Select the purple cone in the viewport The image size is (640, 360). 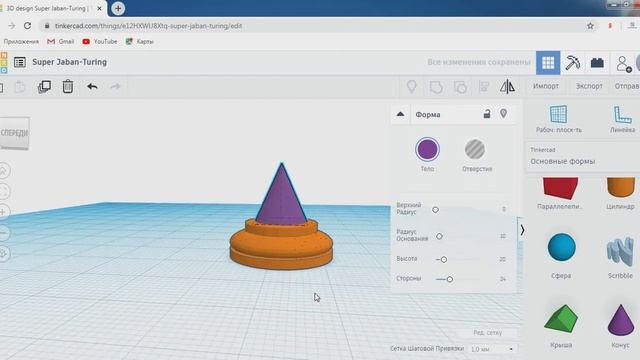281,198
